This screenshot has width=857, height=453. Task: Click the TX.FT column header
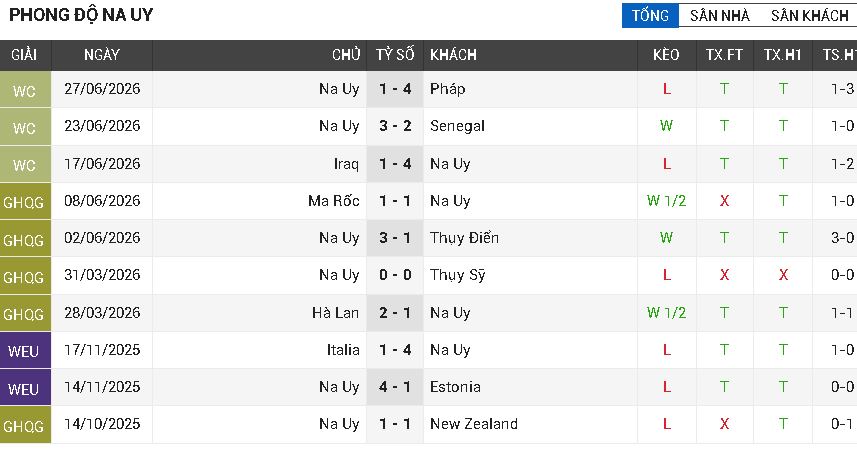724,55
